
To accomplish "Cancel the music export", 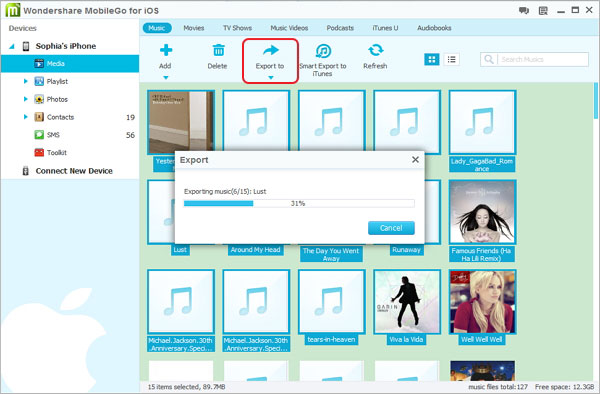I will pos(391,228).
